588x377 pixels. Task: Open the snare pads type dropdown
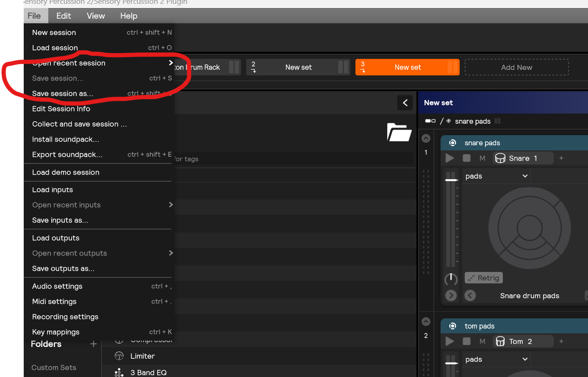[x=496, y=176]
